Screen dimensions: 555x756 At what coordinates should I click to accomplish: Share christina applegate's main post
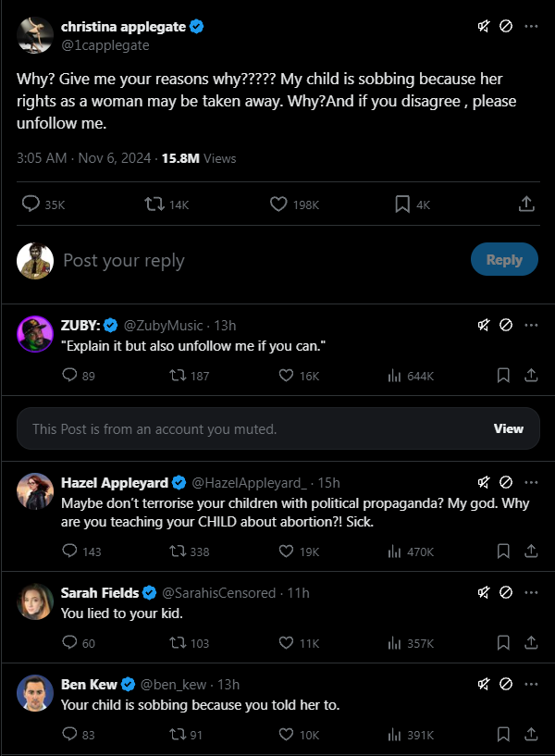click(525, 204)
